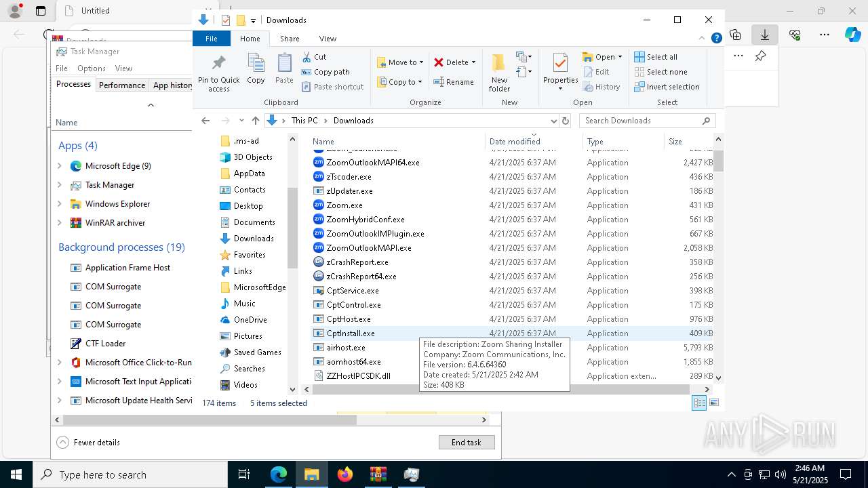Image resolution: width=868 pixels, height=488 pixels.
Task: Click Select all in the ribbon
Action: [x=656, y=57]
